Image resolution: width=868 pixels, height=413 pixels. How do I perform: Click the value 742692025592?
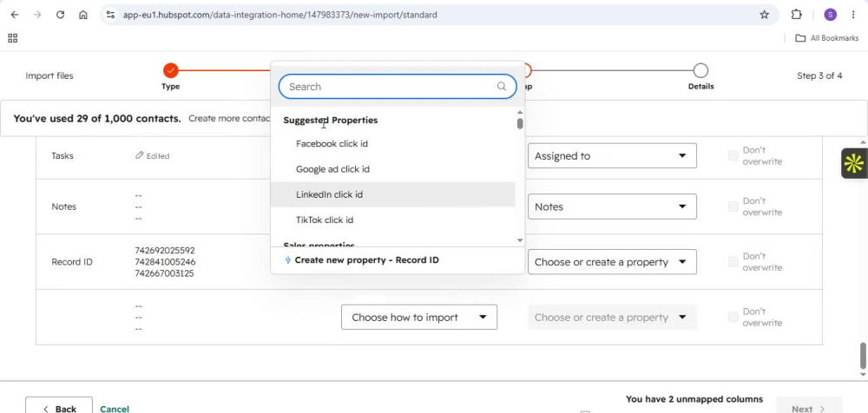[165, 250]
